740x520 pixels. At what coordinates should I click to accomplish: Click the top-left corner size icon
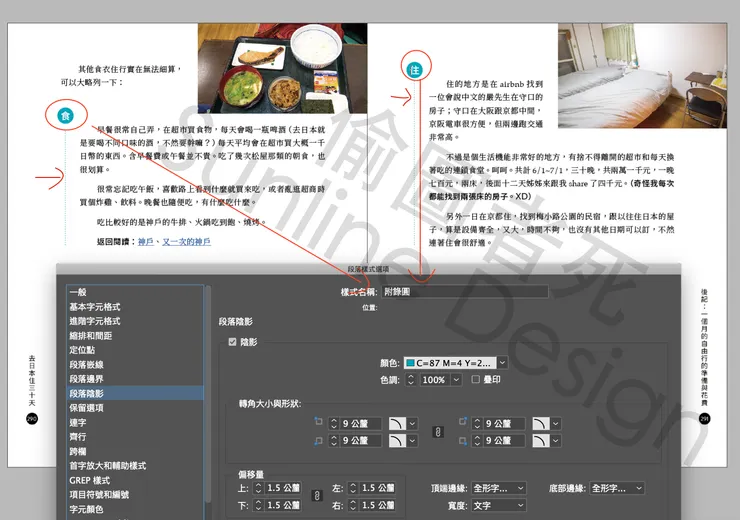pyautogui.click(x=319, y=421)
